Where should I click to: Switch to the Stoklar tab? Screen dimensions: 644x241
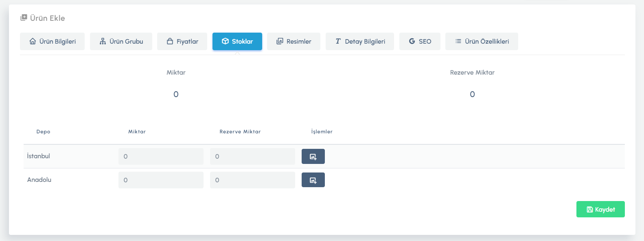[x=237, y=42]
